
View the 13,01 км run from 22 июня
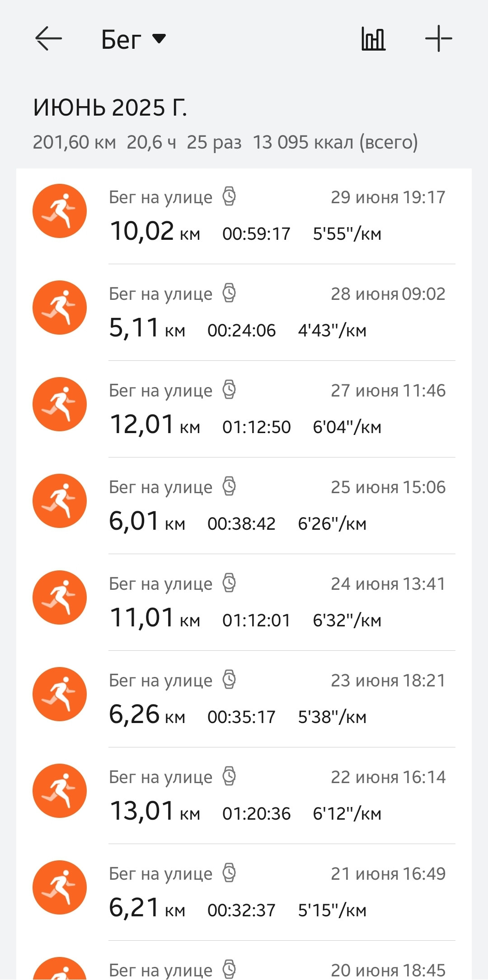pyautogui.click(x=244, y=796)
